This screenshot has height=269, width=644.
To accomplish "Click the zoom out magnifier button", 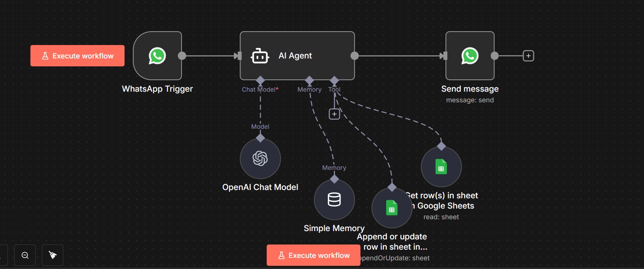I will [25, 255].
